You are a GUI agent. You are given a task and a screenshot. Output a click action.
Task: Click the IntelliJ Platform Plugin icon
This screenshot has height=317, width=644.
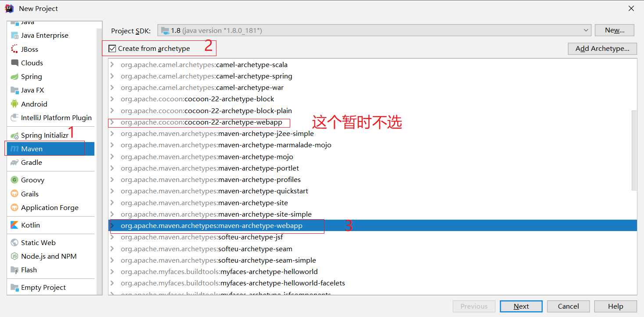point(14,118)
